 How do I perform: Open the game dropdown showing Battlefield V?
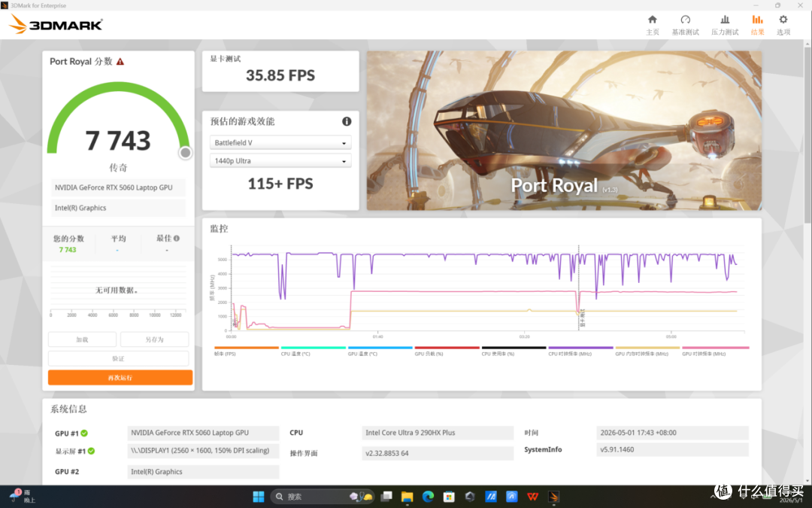(280, 142)
